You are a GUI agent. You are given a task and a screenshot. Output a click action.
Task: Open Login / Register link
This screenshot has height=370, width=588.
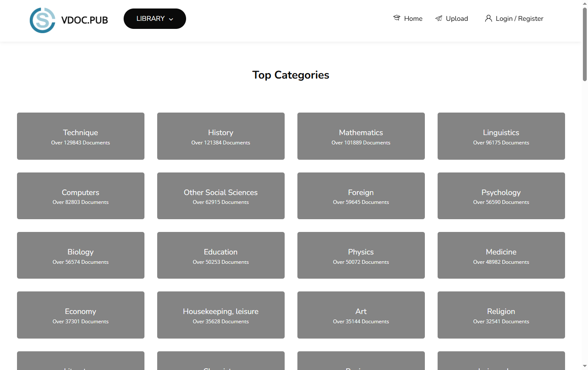point(514,18)
